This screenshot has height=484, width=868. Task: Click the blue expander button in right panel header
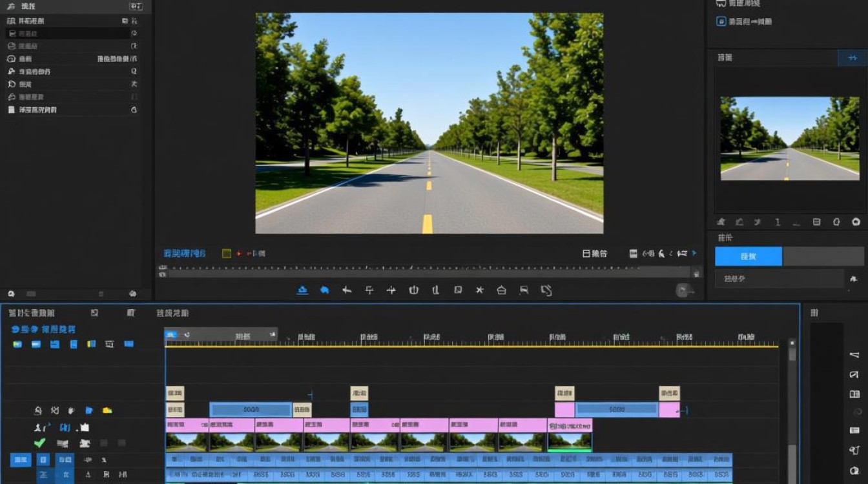tap(852, 57)
